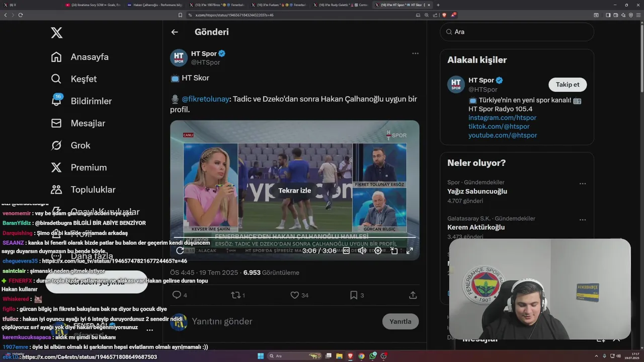This screenshot has height=362, width=644.
Task: Open HT Spor profile avatar on post
Action: [179, 58]
